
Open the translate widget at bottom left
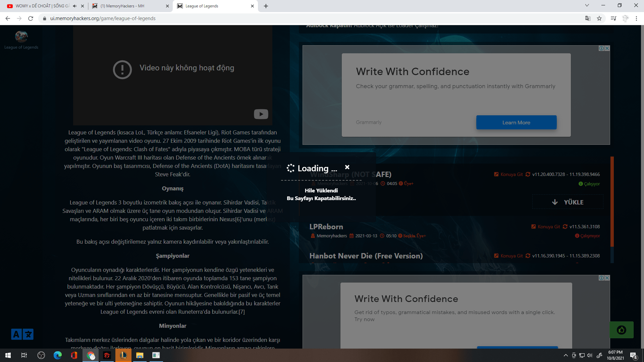pyautogui.click(x=22, y=334)
